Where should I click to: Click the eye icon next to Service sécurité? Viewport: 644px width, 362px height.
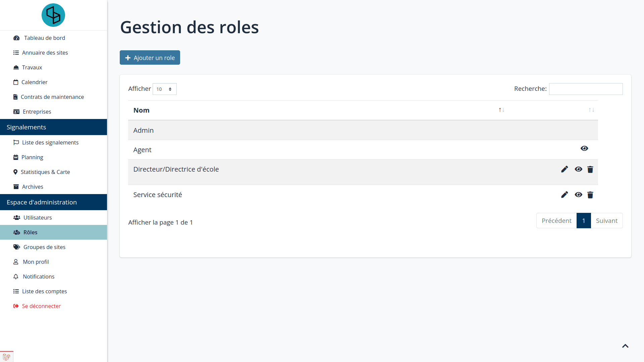tap(579, 195)
